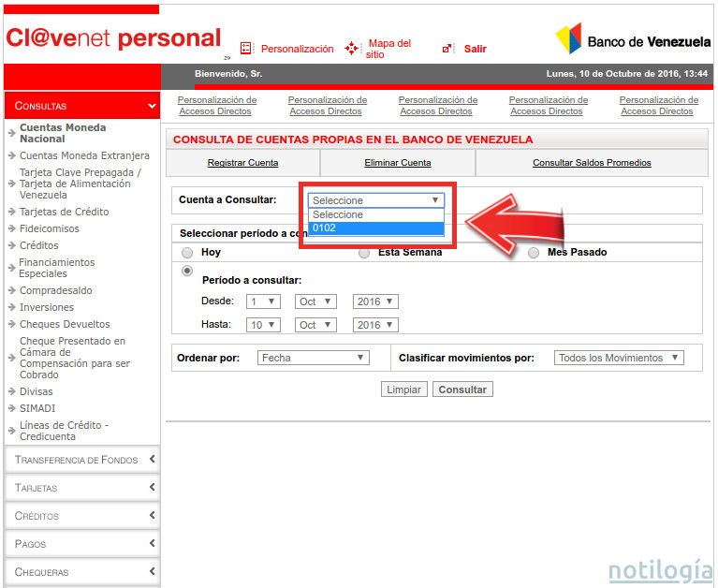Open Fideicomisos menu item
This screenshot has width=718, height=588.
click(x=50, y=228)
